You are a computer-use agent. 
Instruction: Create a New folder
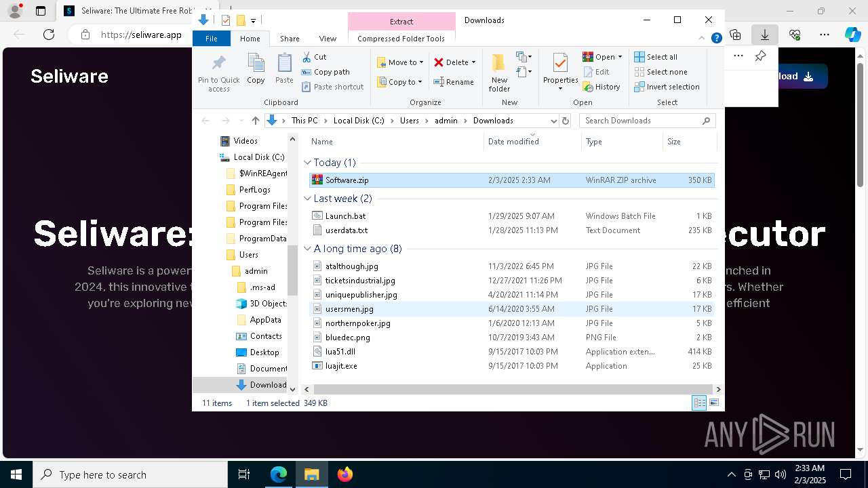click(x=499, y=73)
